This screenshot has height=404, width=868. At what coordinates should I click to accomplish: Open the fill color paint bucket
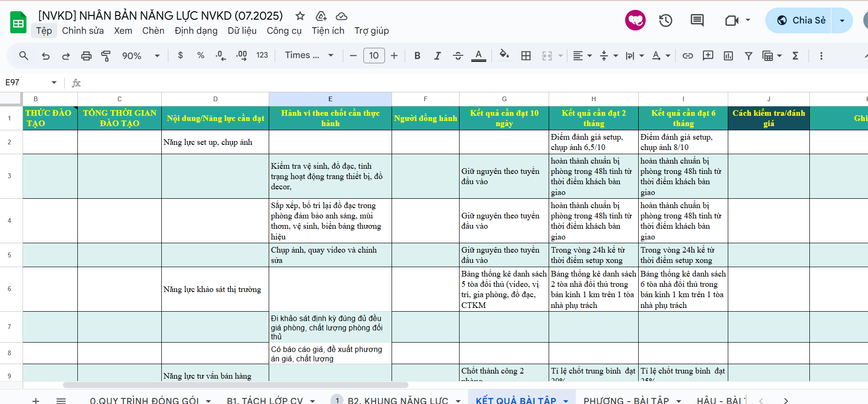point(504,55)
